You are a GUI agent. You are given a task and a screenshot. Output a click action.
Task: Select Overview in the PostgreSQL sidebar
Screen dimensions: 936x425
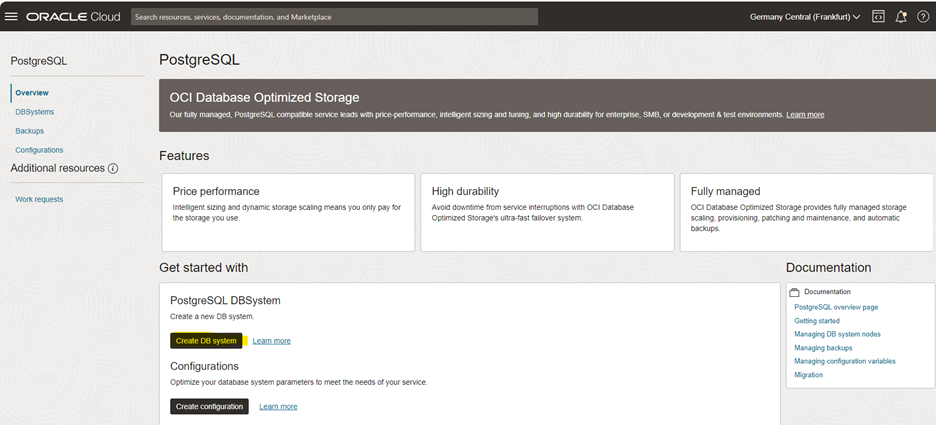32,93
